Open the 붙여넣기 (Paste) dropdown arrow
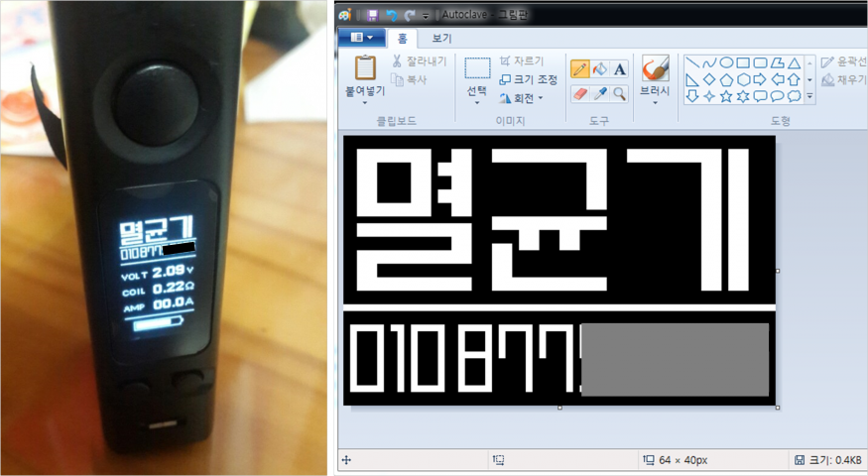868x476 pixels. pyautogui.click(x=364, y=102)
